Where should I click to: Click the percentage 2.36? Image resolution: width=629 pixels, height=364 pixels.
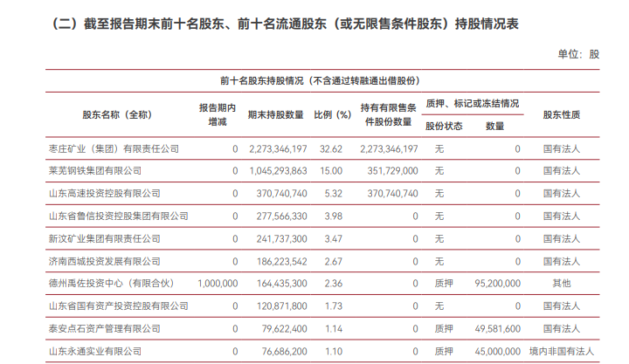point(334,284)
